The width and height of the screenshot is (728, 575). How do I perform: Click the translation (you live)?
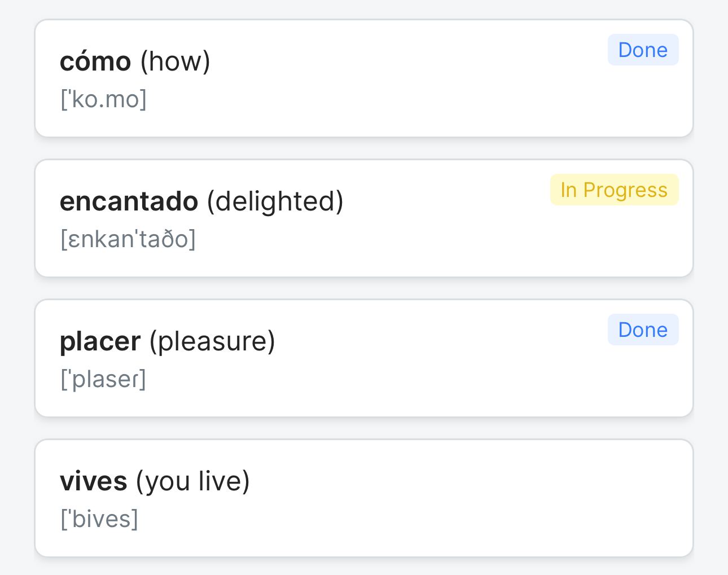click(192, 481)
